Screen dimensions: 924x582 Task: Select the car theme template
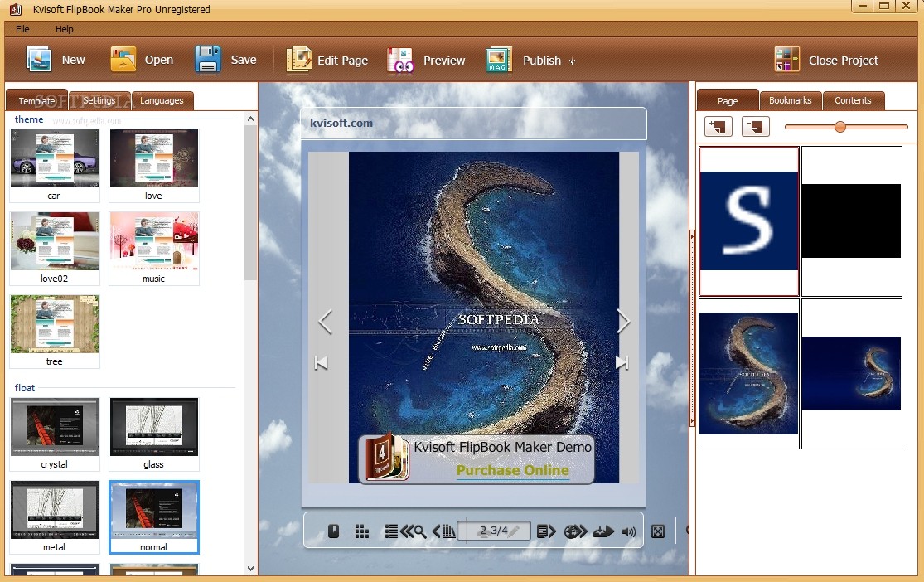[x=54, y=166]
